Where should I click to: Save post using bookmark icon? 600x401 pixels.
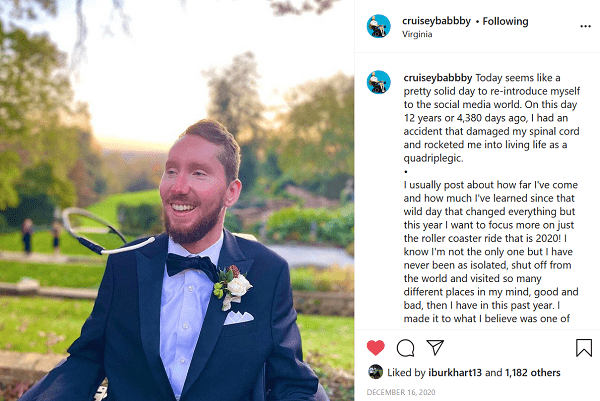[x=584, y=348]
